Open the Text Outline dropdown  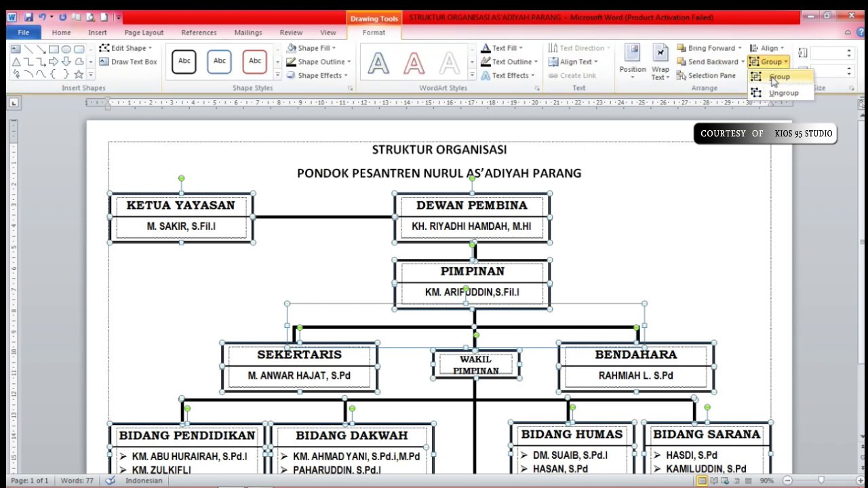pyautogui.click(x=509, y=62)
